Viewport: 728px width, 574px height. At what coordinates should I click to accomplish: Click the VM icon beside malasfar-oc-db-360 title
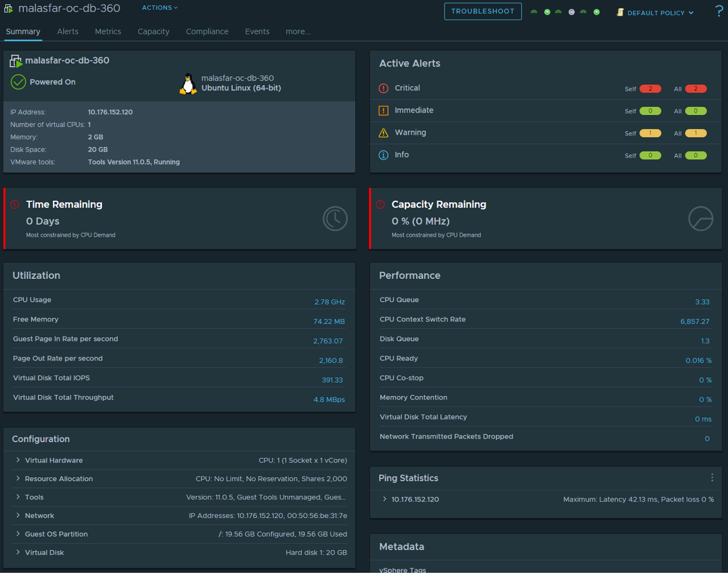coord(8,8)
